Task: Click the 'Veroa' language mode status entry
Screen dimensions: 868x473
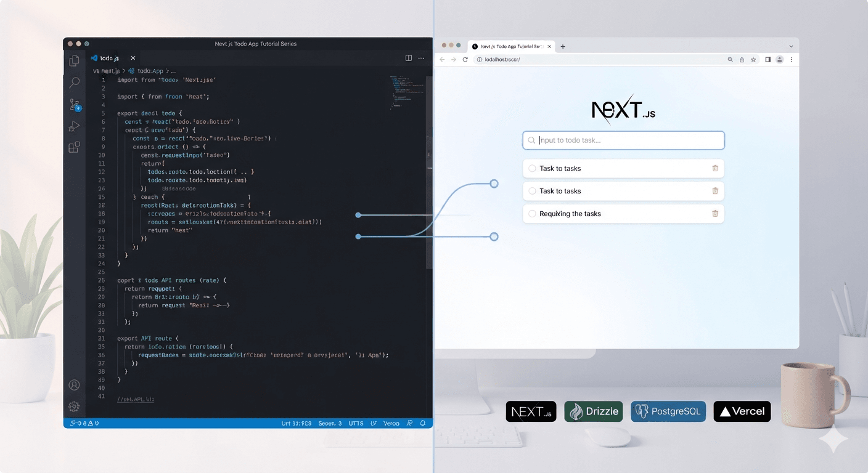Action: pos(391,423)
